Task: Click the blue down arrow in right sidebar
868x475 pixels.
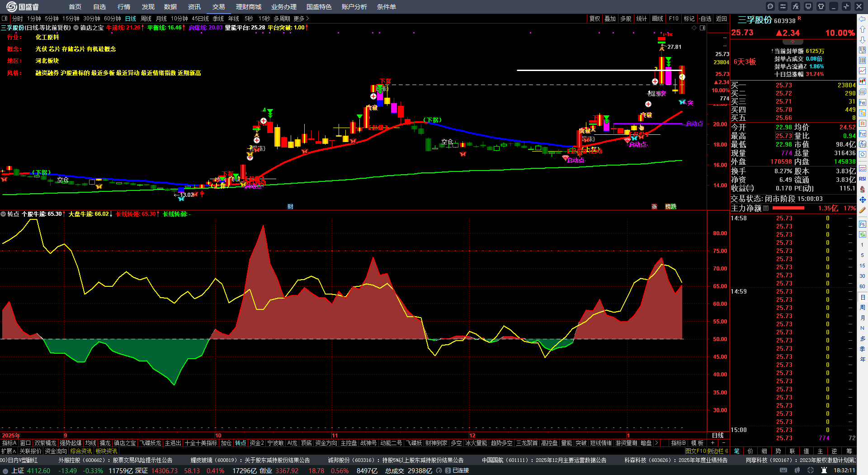Action: 863,40
